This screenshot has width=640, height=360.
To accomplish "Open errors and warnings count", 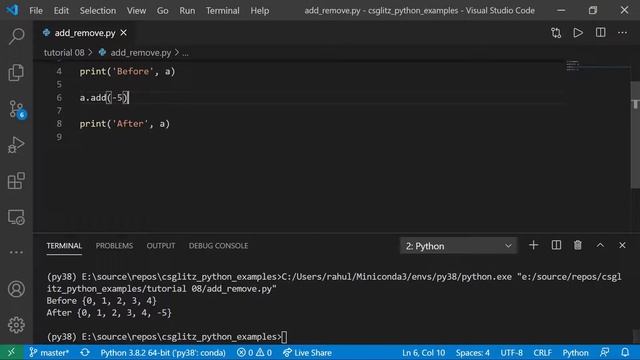I will pyautogui.click(x=254, y=352).
